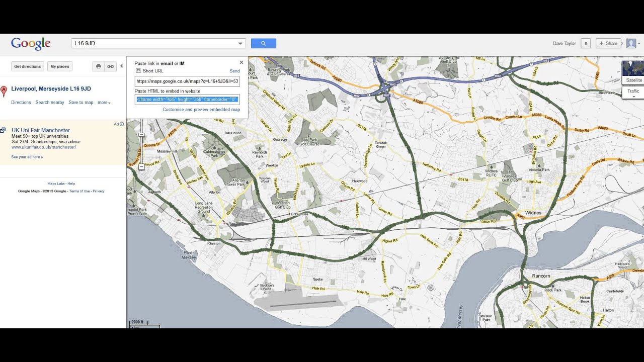Open the UK Uni Fair Manchester ad
The height and width of the screenshot is (362, 644).
pyautogui.click(x=41, y=130)
